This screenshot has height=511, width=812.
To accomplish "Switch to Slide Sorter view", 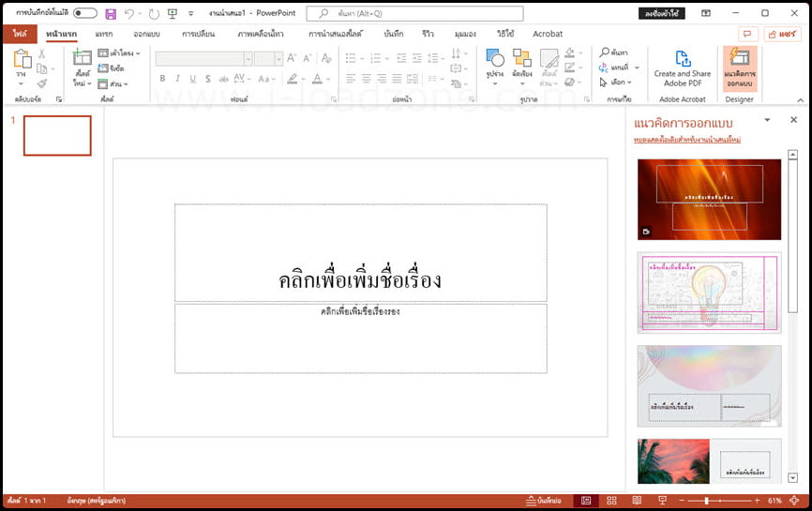I will (611, 501).
